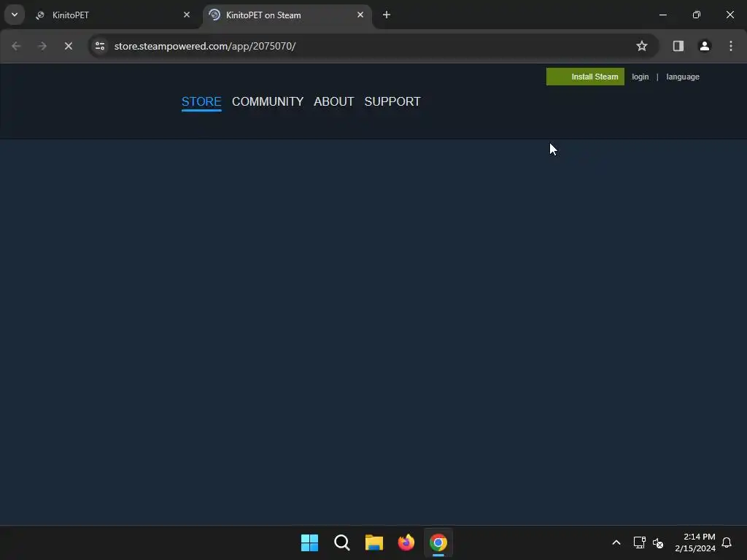Viewport: 747px width, 560px height.
Task: Open the Windows Start menu
Action: (309, 542)
